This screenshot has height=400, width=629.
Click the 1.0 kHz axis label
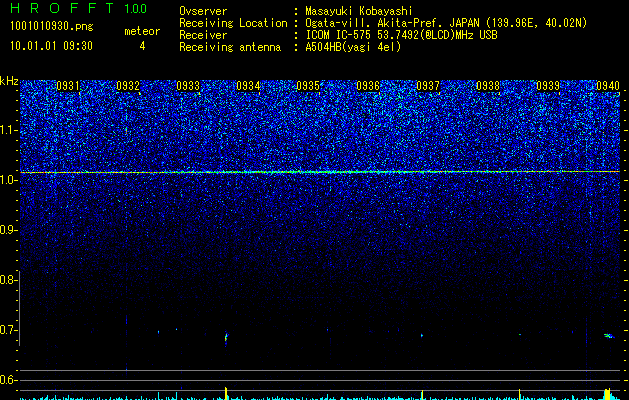click(x=7, y=180)
